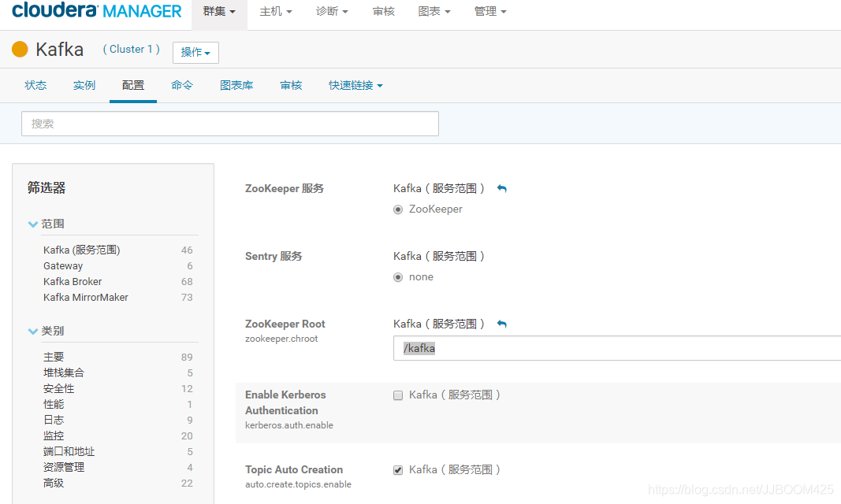Image resolution: width=841 pixels, height=504 pixels.
Task: Filter by Kafka Broker scope
Action: tap(73, 282)
